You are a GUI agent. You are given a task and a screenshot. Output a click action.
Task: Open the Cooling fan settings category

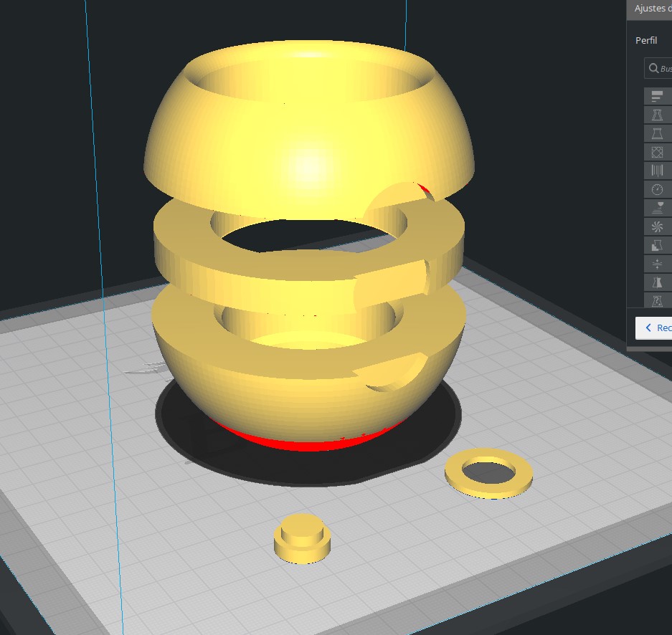tap(657, 226)
